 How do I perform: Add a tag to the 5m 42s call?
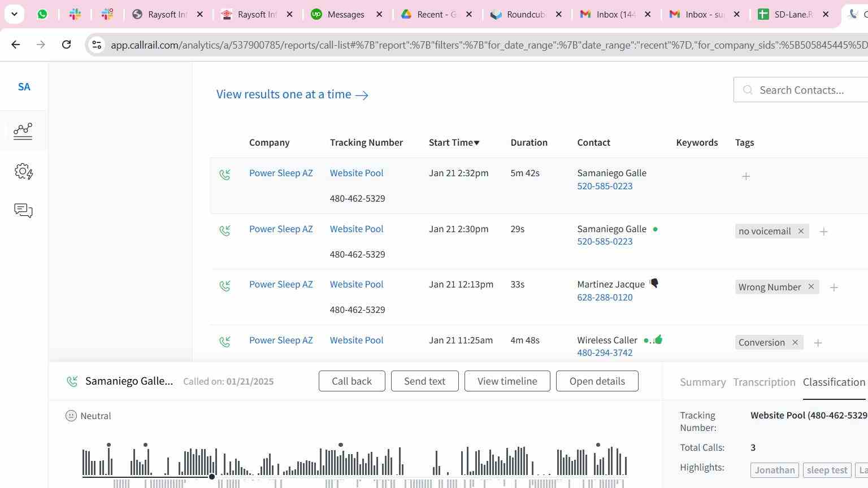pyautogui.click(x=746, y=176)
